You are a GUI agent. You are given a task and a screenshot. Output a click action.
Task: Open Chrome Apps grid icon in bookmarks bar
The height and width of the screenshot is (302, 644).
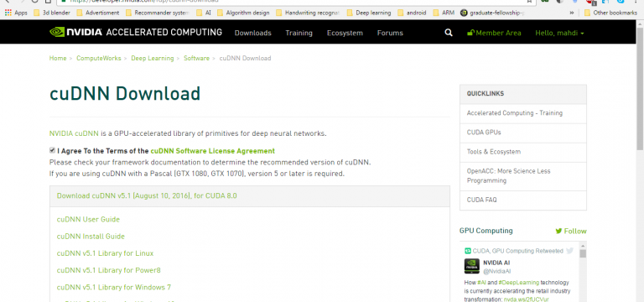tap(8, 13)
